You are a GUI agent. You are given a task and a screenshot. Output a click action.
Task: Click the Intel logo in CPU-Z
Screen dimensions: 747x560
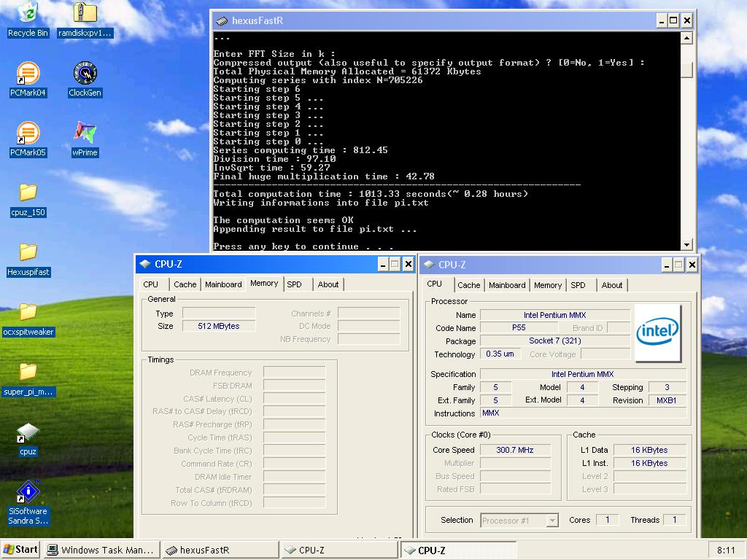[x=657, y=332]
